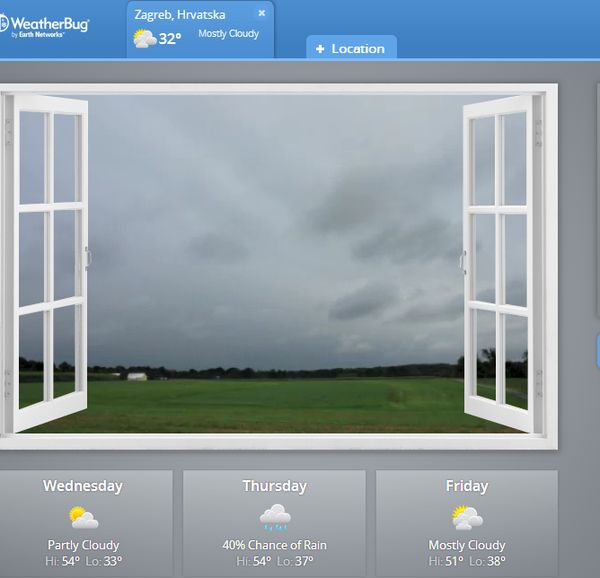This screenshot has width=600, height=578.
Task: Click Thursday's Hi: 54° value
Action: (254, 561)
